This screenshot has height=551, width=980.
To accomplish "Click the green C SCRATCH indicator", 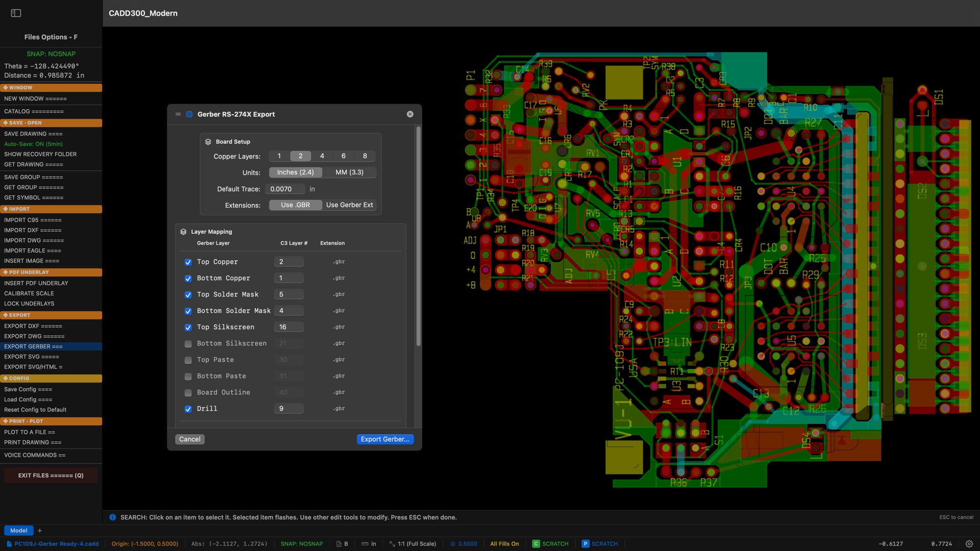I will tap(550, 544).
